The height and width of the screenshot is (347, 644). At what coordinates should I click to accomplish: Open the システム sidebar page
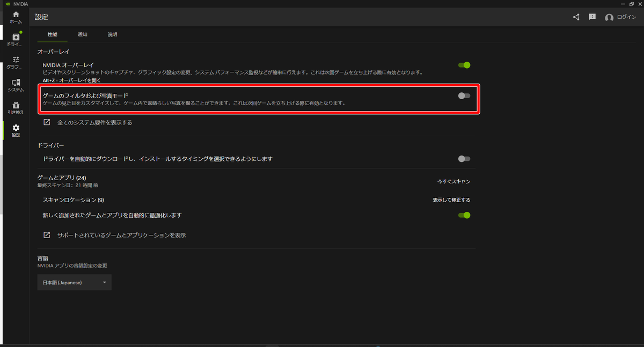pyautogui.click(x=16, y=86)
